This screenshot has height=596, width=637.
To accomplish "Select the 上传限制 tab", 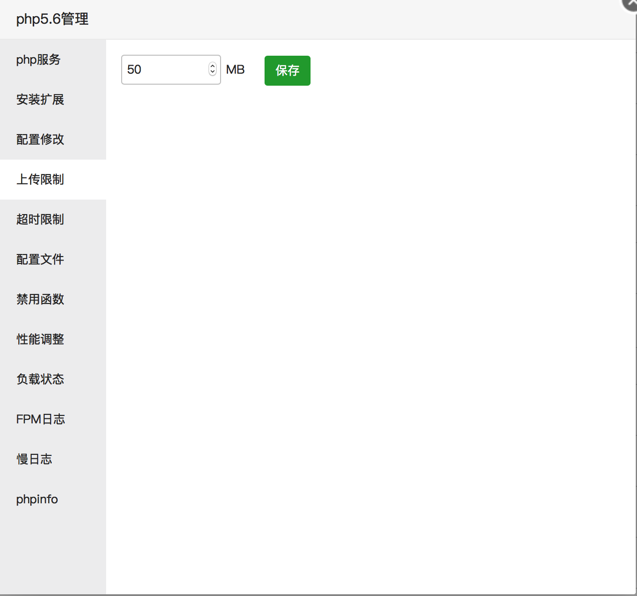I will point(53,180).
